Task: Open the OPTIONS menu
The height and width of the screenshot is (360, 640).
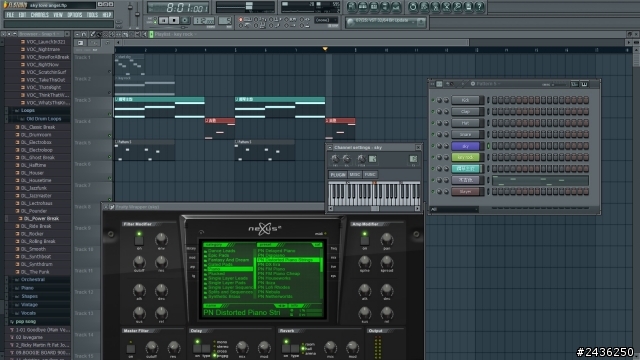Action: (x=75, y=15)
